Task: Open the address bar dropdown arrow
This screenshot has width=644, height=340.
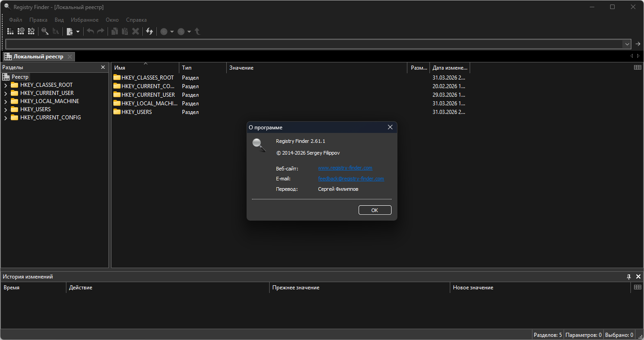Action: click(x=626, y=44)
